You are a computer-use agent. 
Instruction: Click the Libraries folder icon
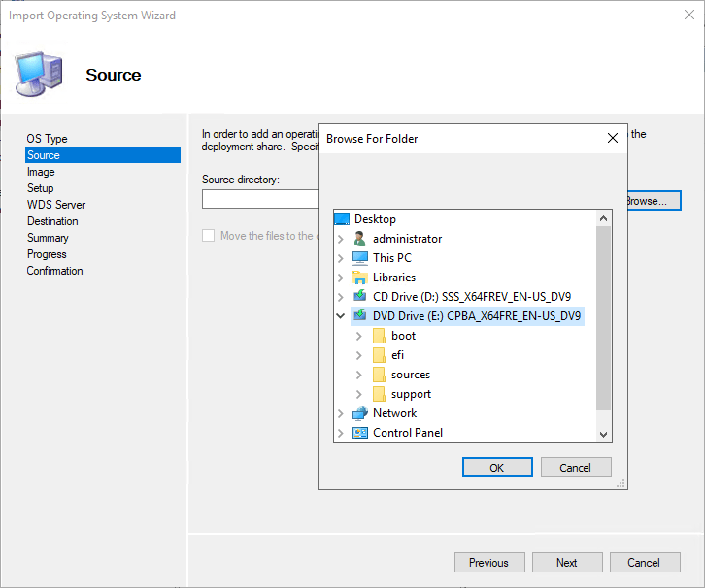coord(360,278)
